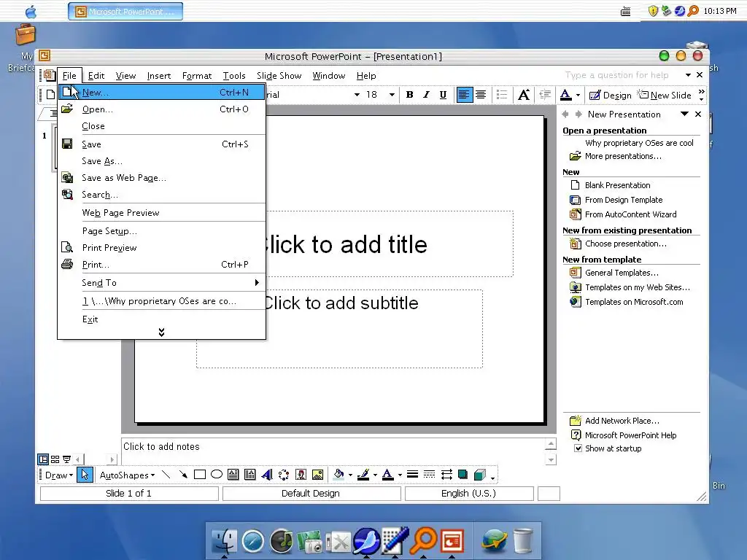
Task: Choose Save As... menu entry
Action: pyautogui.click(x=161, y=161)
